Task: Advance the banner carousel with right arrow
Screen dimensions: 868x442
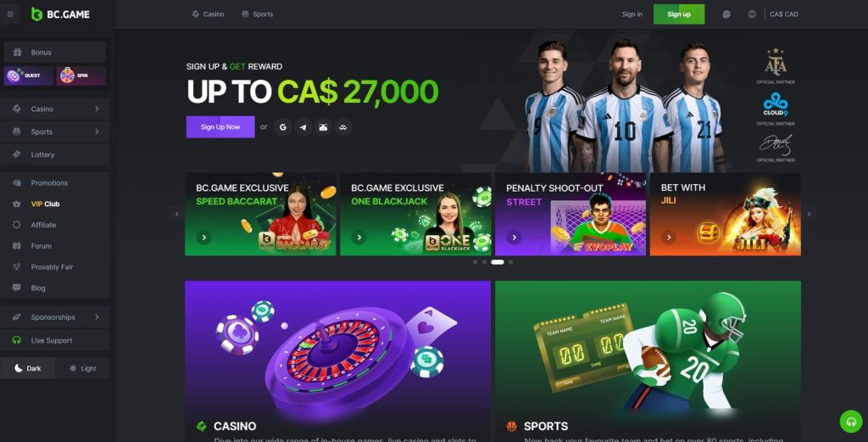Action: click(809, 214)
